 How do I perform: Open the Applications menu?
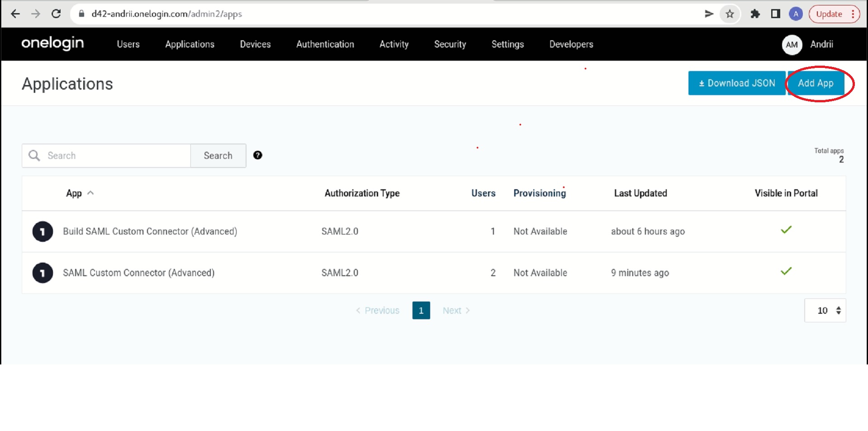[190, 44]
